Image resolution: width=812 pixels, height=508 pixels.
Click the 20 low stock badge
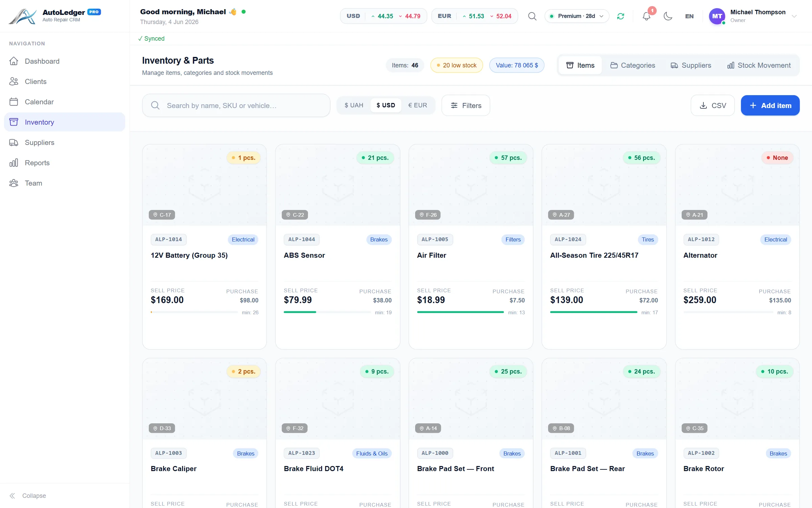(456, 65)
